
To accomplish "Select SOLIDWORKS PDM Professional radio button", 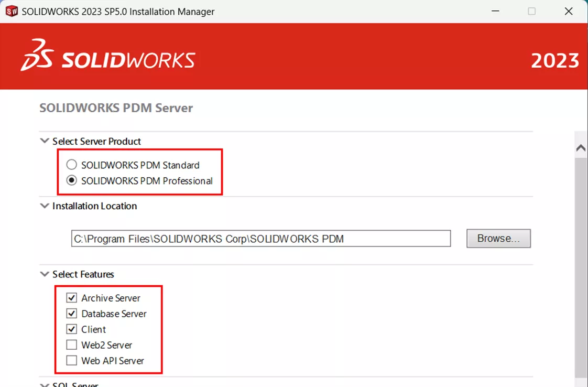I will coord(72,180).
